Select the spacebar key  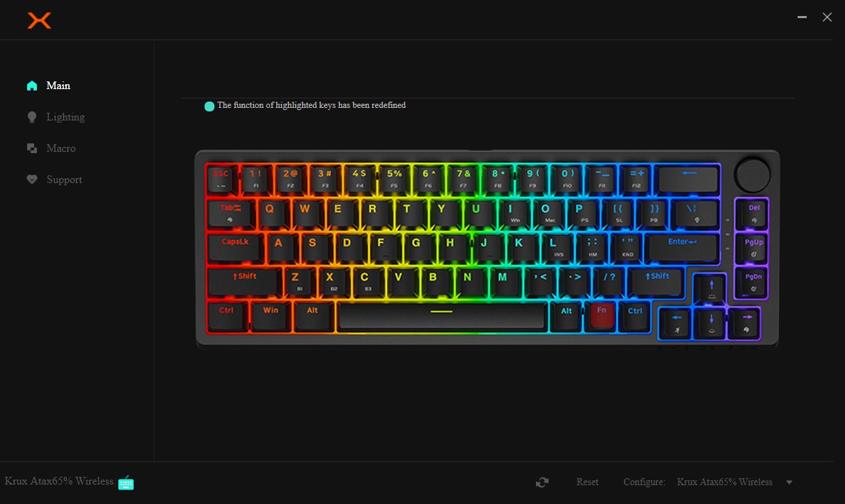pos(441,317)
